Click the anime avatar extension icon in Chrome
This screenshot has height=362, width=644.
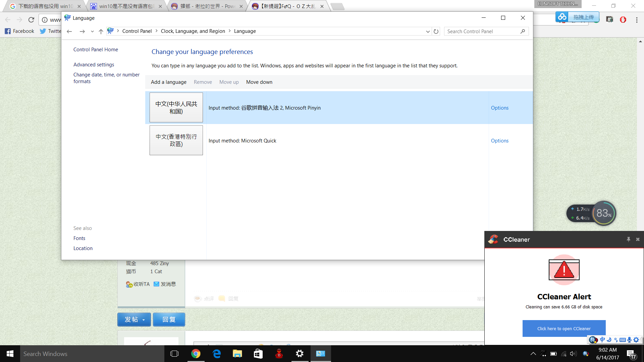click(x=609, y=20)
